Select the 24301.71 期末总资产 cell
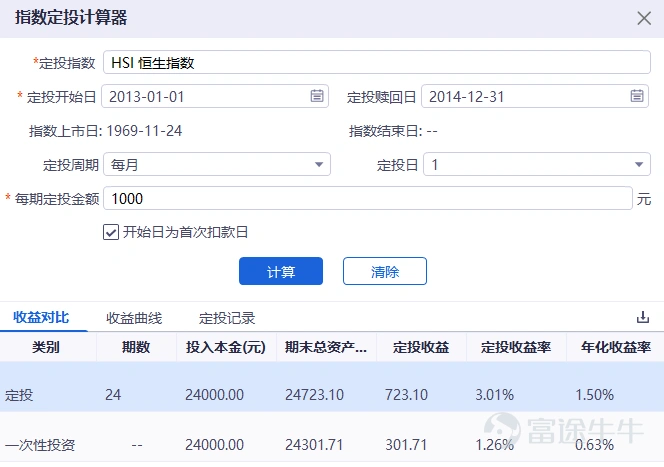Screen dimensions: 664x467 [x=314, y=445]
